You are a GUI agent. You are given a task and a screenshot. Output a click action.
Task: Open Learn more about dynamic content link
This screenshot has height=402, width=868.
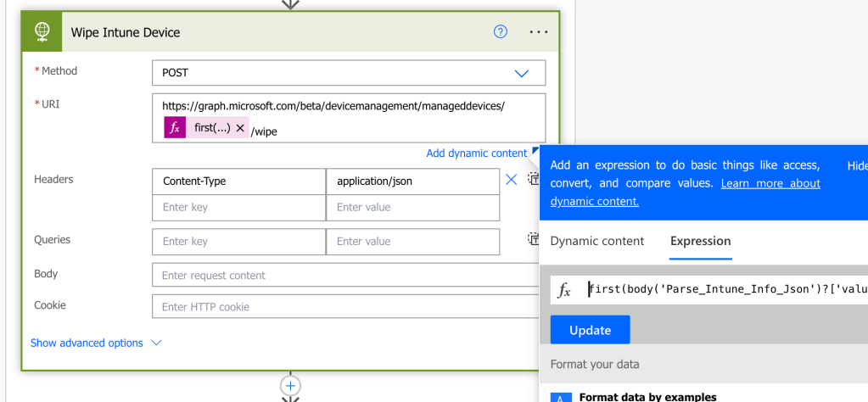point(770,183)
